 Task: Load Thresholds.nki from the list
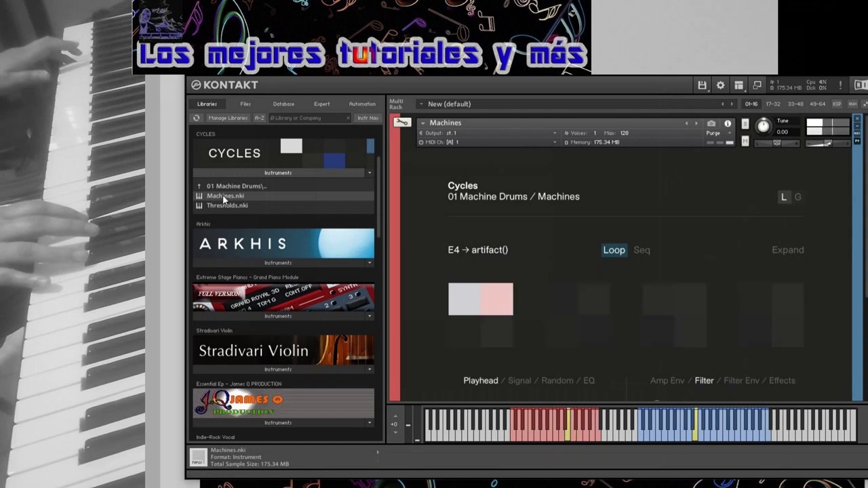(x=227, y=205)
